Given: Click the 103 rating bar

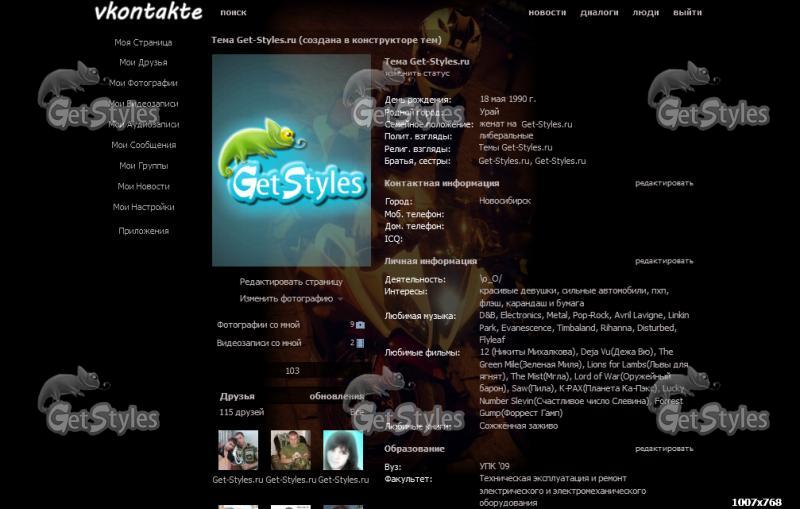Looking at the screenshot, I should (x=292, y=371).
